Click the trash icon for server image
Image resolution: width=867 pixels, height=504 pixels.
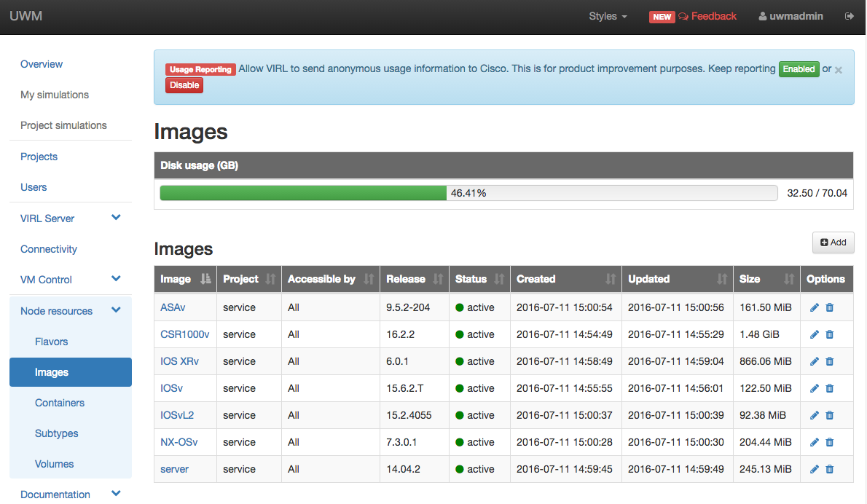click(829, 469)
